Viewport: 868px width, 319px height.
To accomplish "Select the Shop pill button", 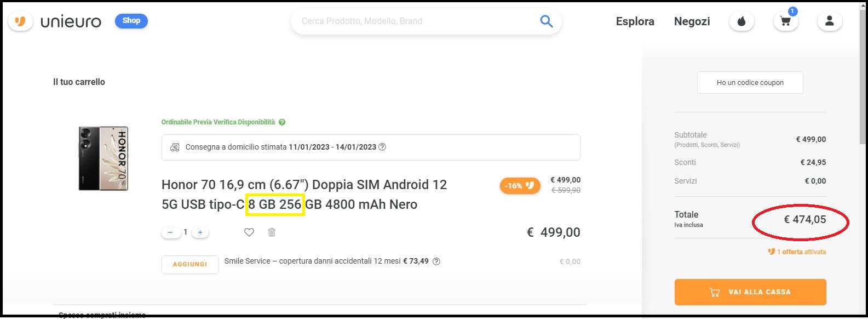I will point(131,21).
